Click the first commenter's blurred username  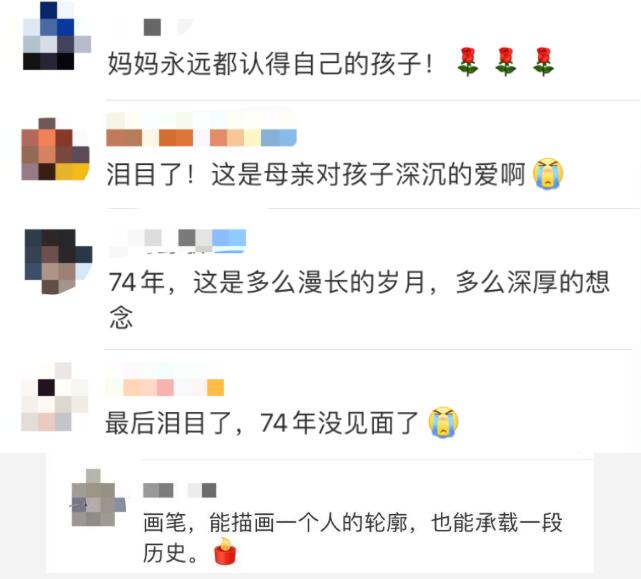pyautogui.click(x=152, y=27)
